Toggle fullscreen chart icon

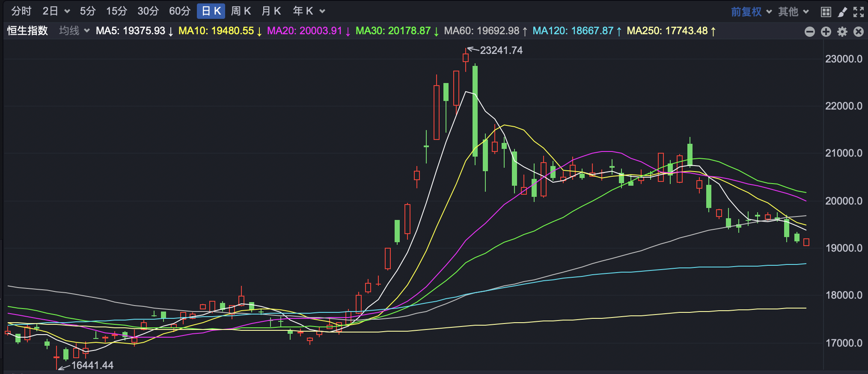pos(859,12)
